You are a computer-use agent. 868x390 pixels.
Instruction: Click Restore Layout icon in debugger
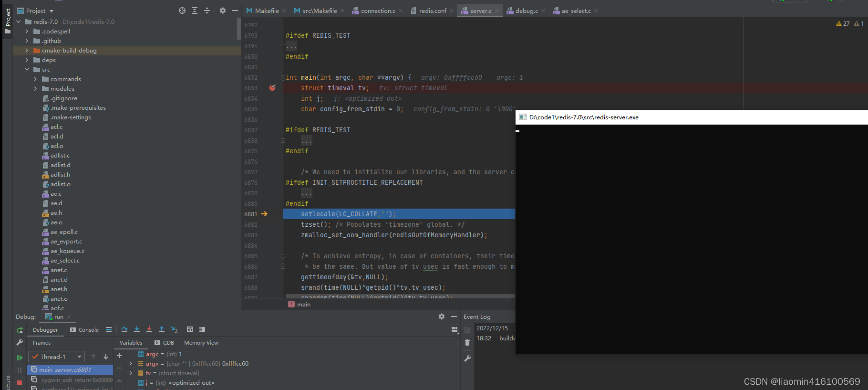pos(455,329)
